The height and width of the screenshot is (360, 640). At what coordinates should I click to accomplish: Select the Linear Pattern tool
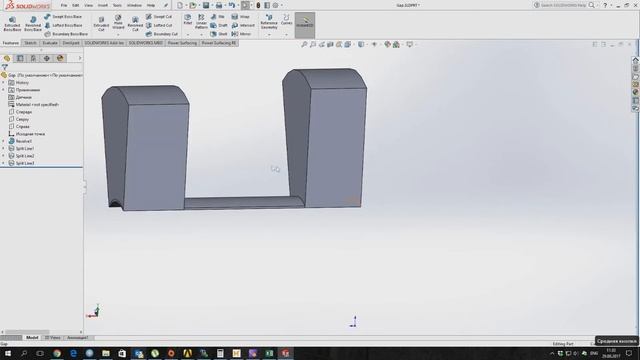(201, 22)
